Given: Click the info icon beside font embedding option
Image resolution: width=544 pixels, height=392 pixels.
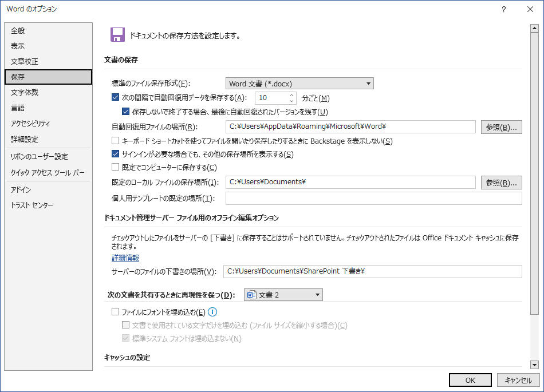Looking at the screenshot, I should tap(212, 312).
